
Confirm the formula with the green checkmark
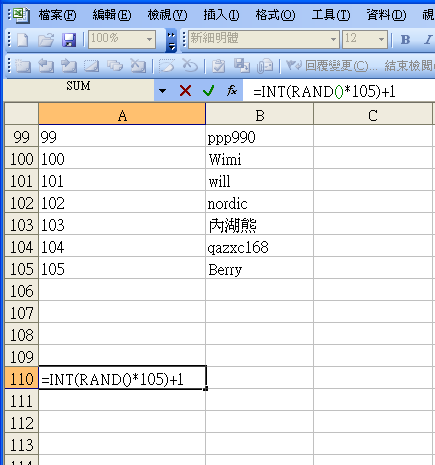pos(208,90)
